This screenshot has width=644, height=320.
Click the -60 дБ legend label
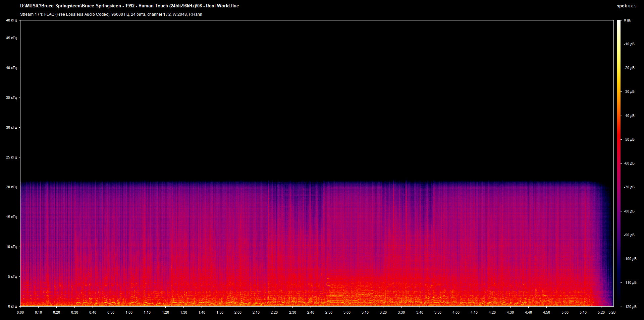pos(629,164)
